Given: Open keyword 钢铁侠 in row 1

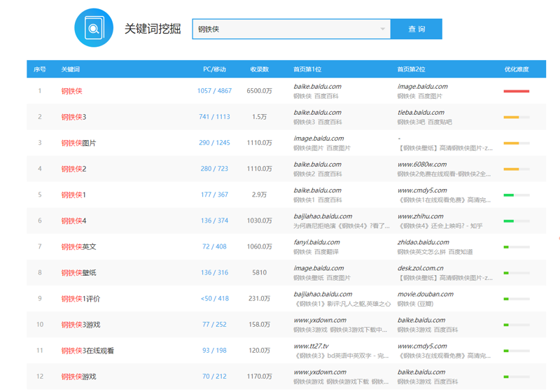Looking at the screenshot, I should [72, 91].
